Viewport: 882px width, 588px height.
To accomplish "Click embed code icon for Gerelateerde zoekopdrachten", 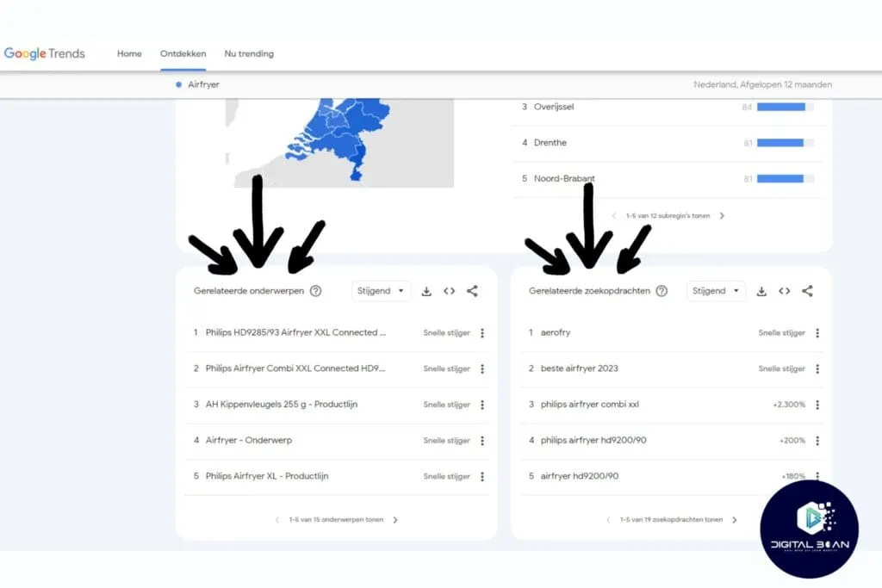I will tap(784, 291).
